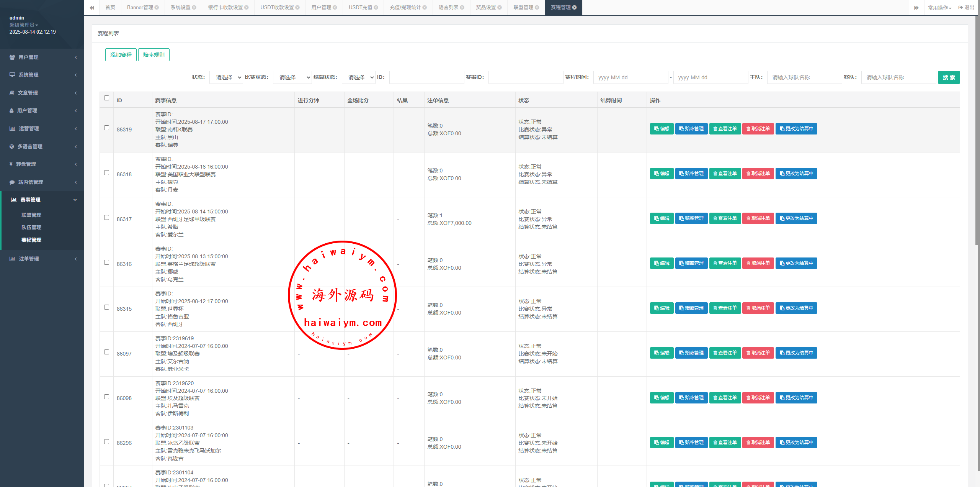This screenshot has width=980, height=487.
Task: Click the globe icon beside 多语言管理
Action: pyautogui.click(x=12, y=146)
